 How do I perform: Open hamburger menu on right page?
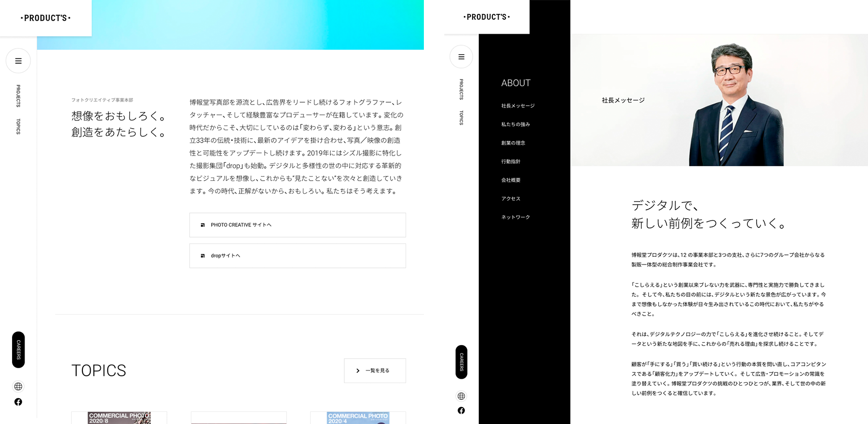pos(461,57)
